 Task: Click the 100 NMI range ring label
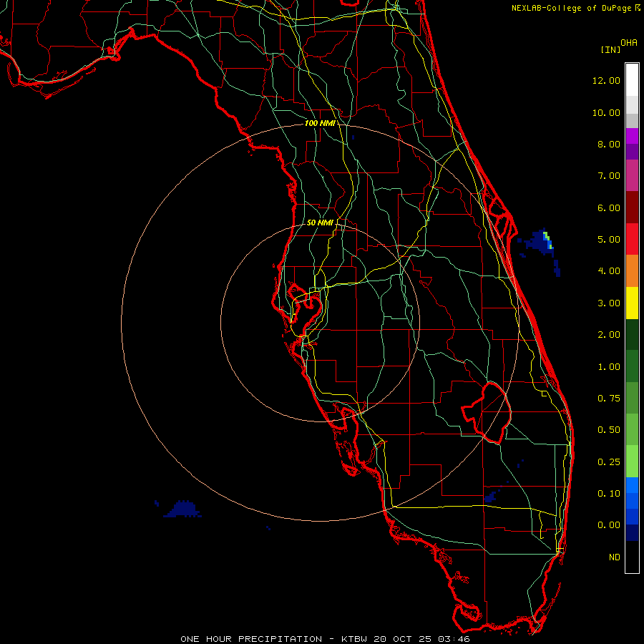(x=320, y=123)
